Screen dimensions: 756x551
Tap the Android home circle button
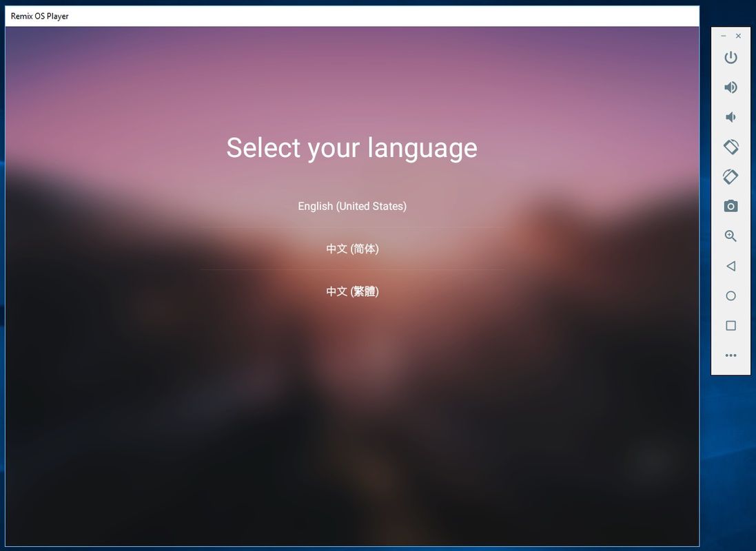(731, 296)
